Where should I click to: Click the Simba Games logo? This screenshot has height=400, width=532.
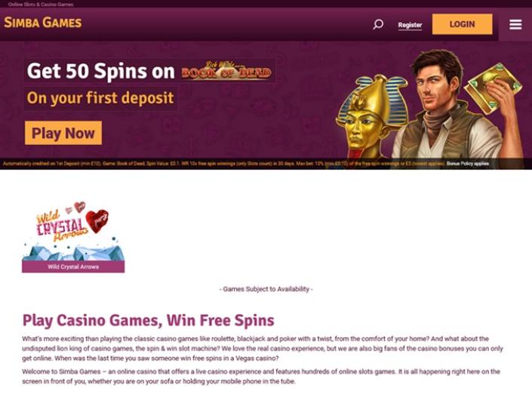(43, 23)
